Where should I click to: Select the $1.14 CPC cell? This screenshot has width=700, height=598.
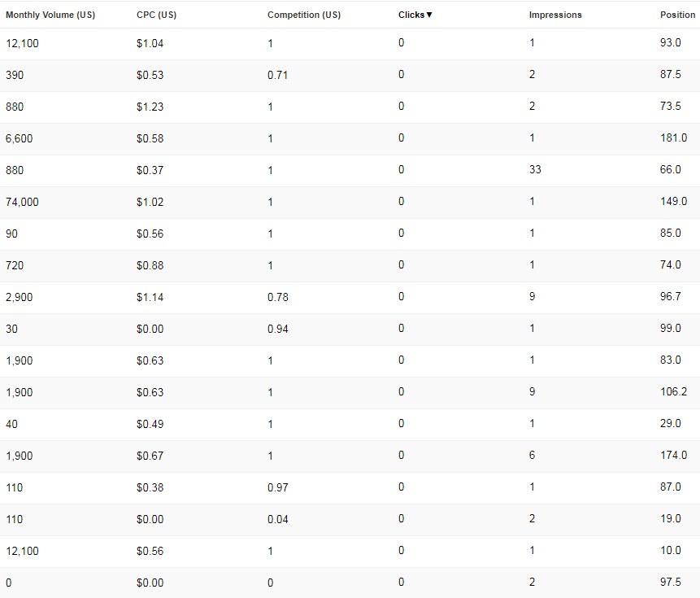coord(150,297)
